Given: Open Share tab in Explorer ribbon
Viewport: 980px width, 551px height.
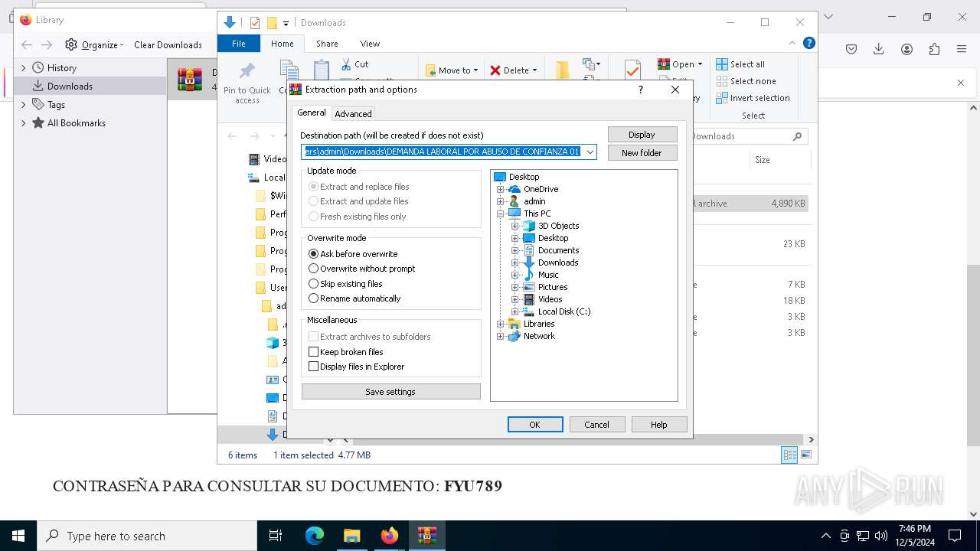Looking at the screenshot, I should click(x=327, y=44).
